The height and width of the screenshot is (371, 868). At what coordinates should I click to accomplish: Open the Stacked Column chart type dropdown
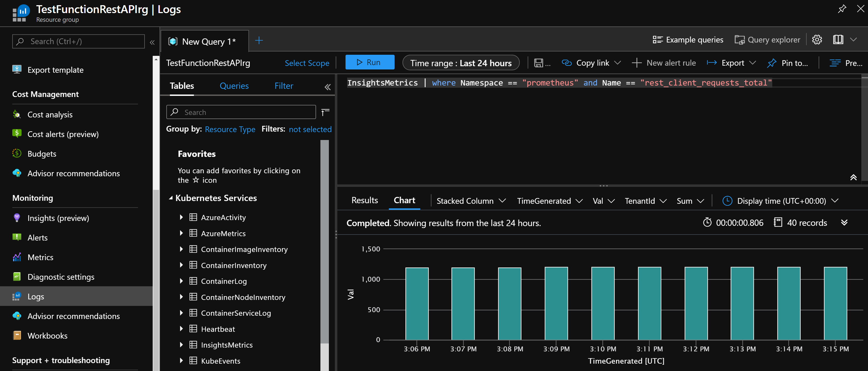click(x=471, y=201)
